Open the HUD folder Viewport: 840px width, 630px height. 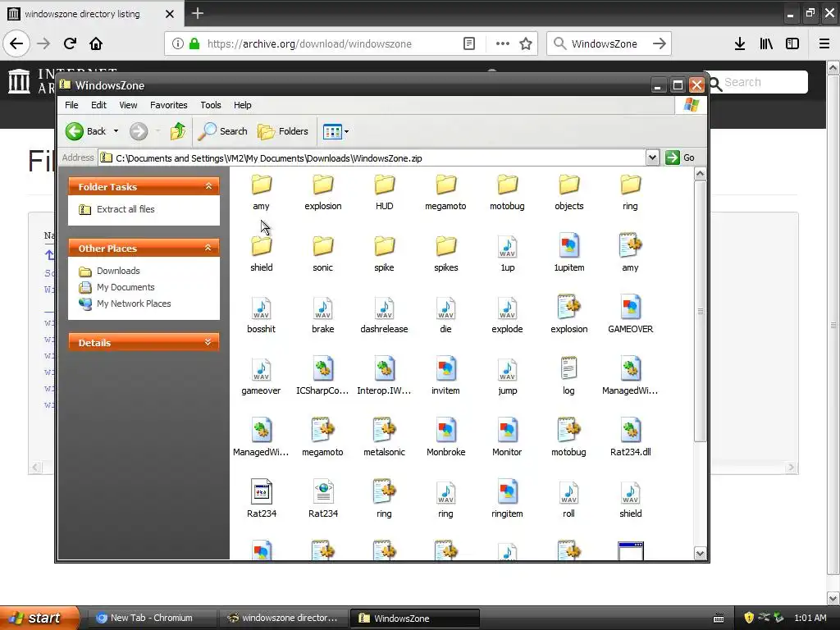tap(384, 192)
